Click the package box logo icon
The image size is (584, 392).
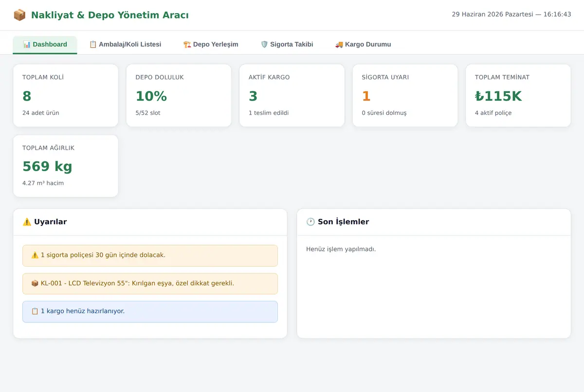click(x=19, y=15)
